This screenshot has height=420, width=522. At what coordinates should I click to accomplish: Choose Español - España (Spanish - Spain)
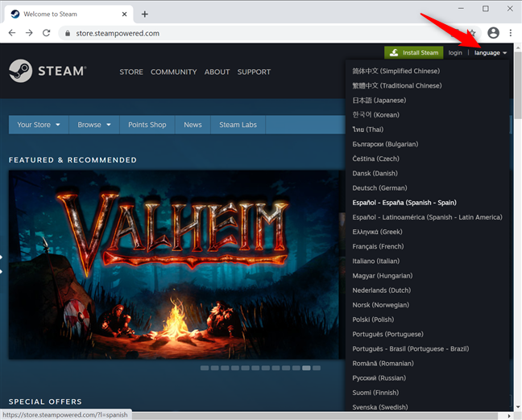click(x=404, y=203)
